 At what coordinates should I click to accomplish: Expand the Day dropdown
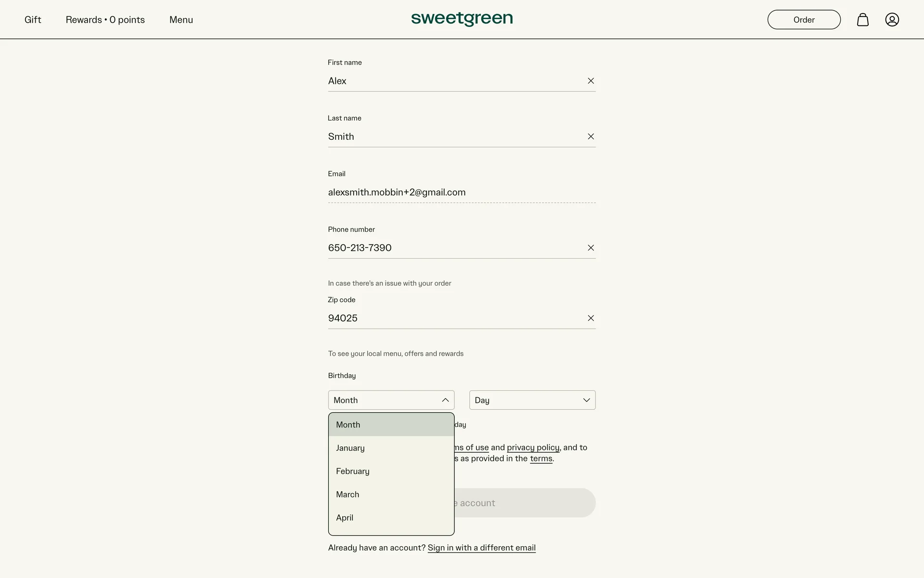click(x=532, y=400)
